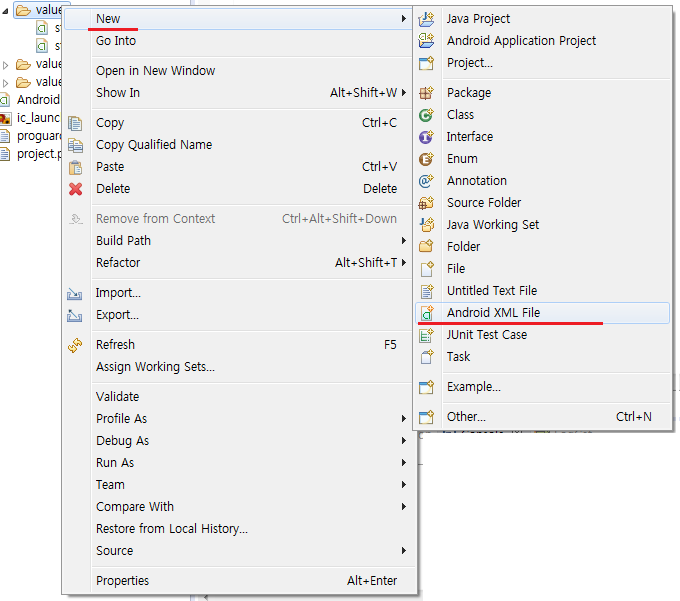Screen dimensions: 680x601
Task: Click the Ctrl+V shortcut text
Action: pos(379,167)
